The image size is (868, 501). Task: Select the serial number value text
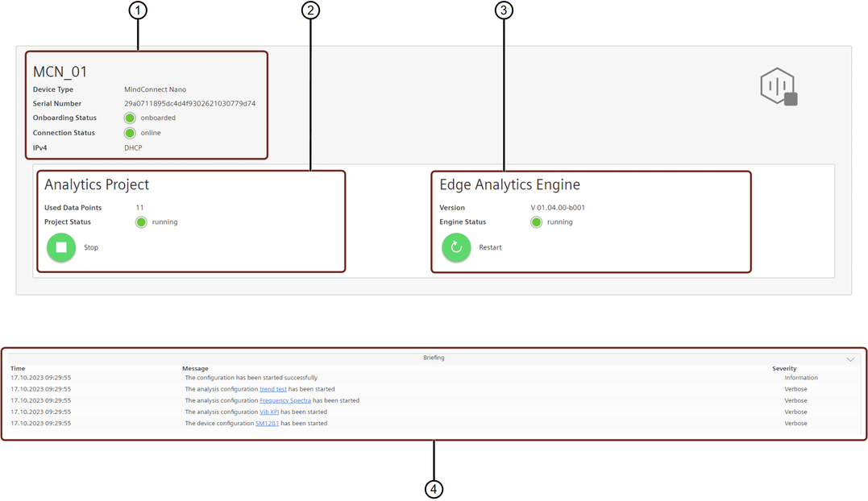pyautogui.click(x=190, y=103)
